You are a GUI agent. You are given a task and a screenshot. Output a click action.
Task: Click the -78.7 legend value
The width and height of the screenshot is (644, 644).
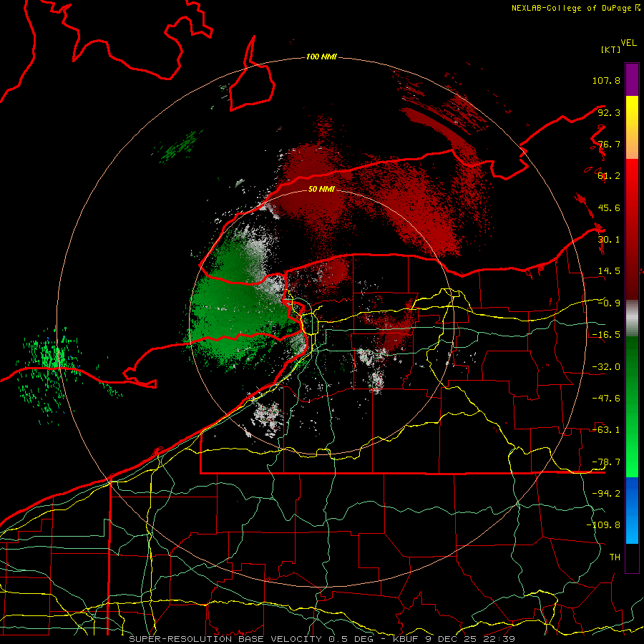point(606,462)
